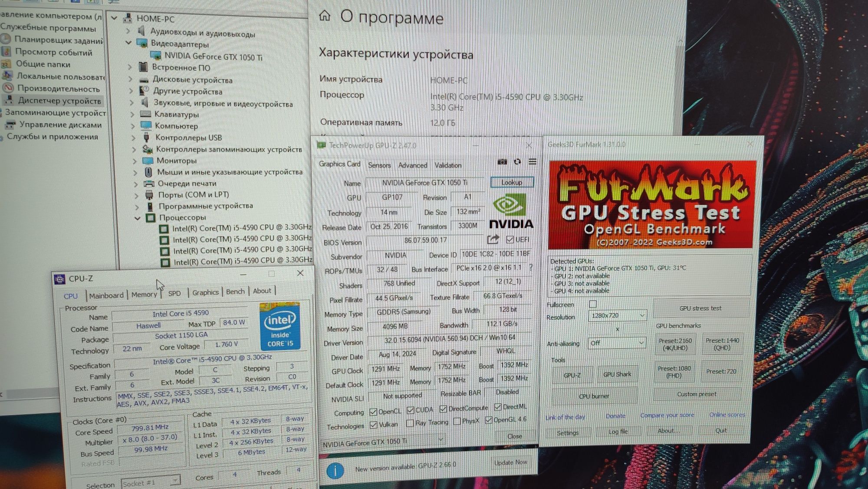The height and width of the screenshot is (489, 868).
Task: Click the GPU Shark tool button
Action: tap(617, 374)
